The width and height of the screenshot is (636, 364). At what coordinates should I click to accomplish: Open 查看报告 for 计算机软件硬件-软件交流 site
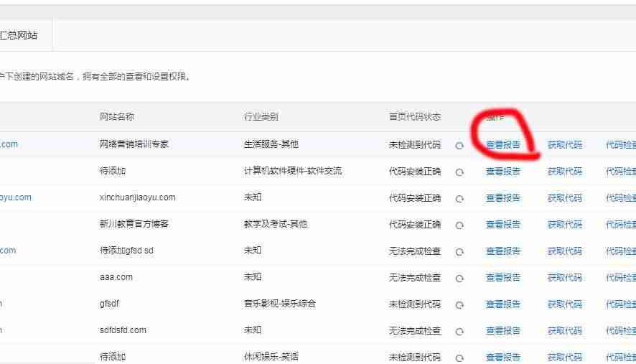tap(503, 172)
